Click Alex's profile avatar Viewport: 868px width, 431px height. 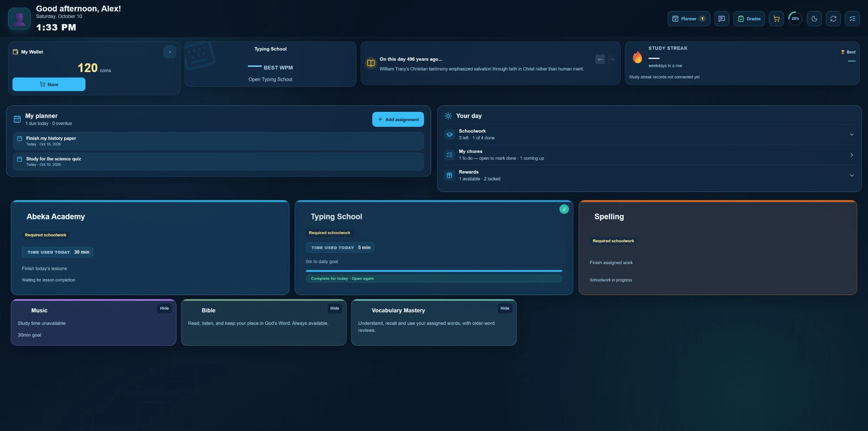pos(20,19)
